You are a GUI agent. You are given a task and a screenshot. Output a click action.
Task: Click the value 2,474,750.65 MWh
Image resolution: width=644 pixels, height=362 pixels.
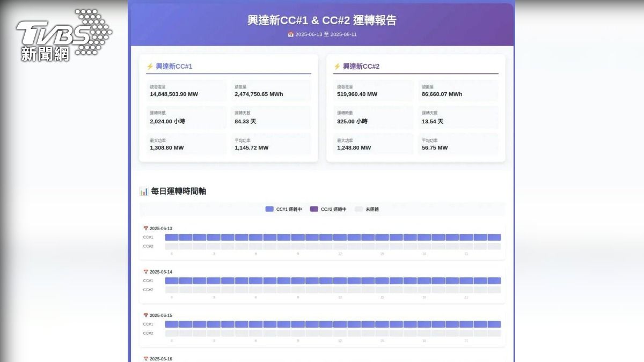click(259, 94)
